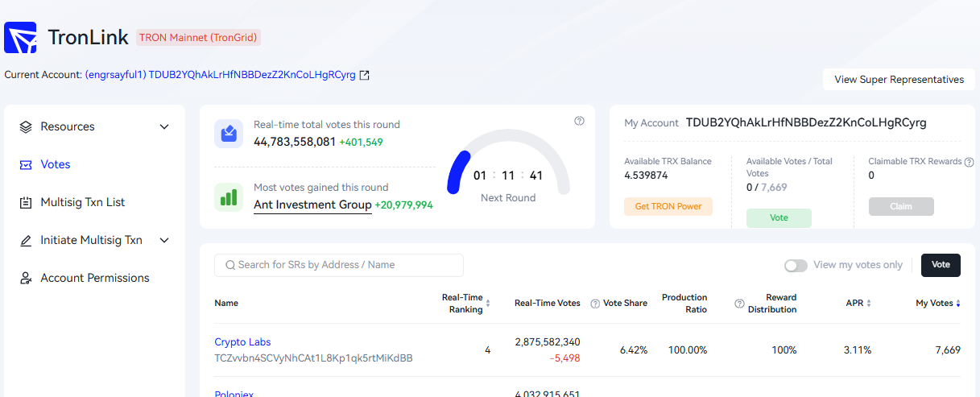Viewport: 980px width, 397px height.
Task: Click the TRON Mainnet (TronGrid) network badge
Action: coord(198,38)
